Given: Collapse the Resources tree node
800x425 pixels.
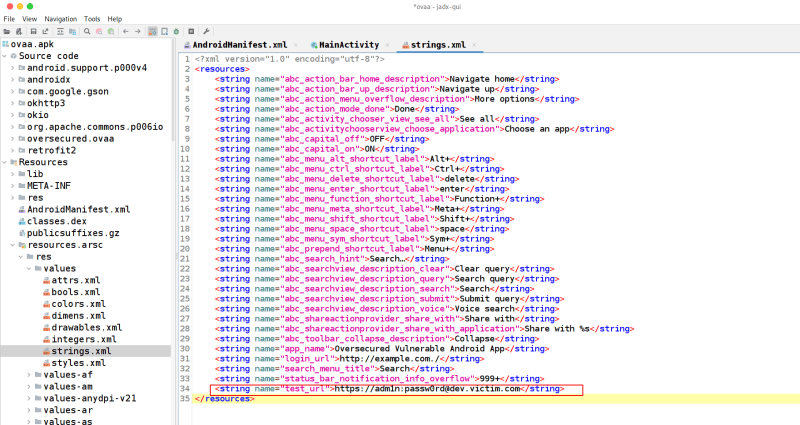Looking at the screenshot, I should click(x=5, y=162).
